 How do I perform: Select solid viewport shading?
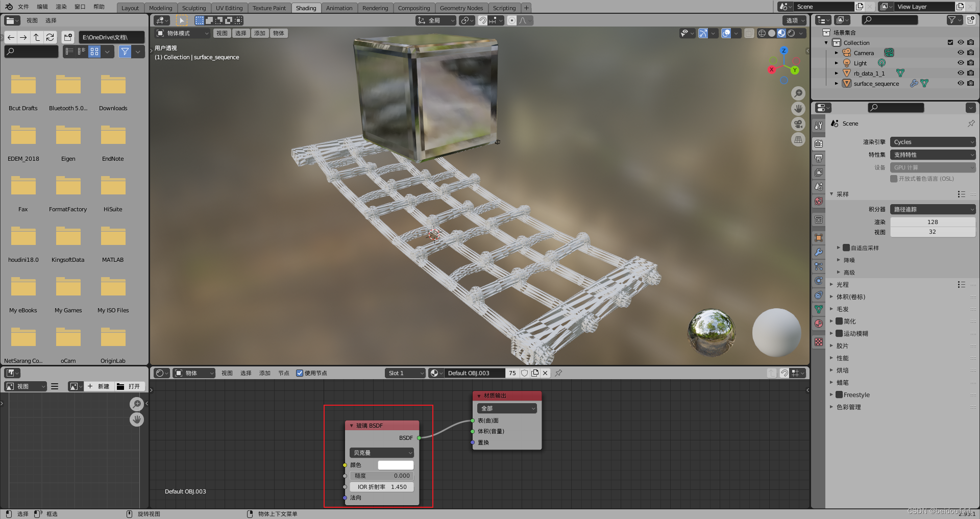[772, 33]
